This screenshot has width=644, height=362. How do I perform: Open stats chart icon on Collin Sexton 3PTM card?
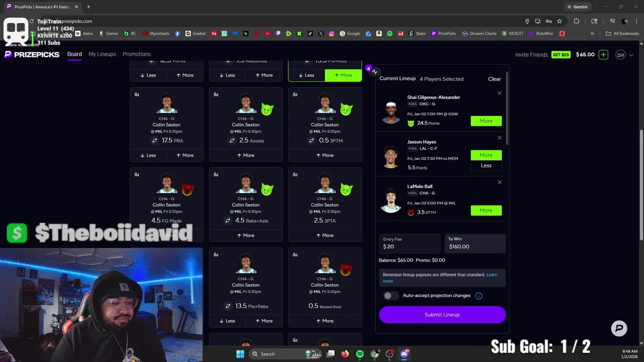coord(295,94)
